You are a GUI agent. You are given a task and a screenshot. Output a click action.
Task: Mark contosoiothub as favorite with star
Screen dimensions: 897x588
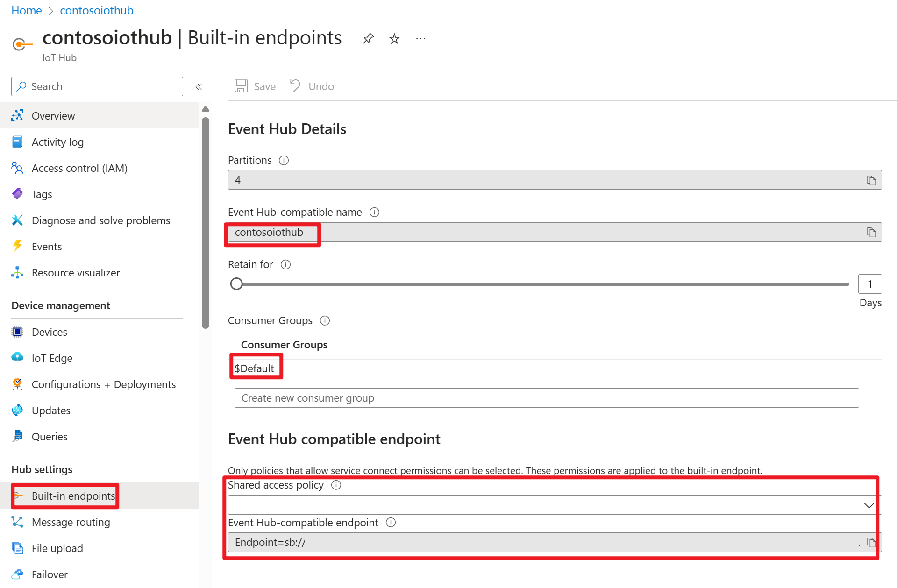tap(394, 38)
